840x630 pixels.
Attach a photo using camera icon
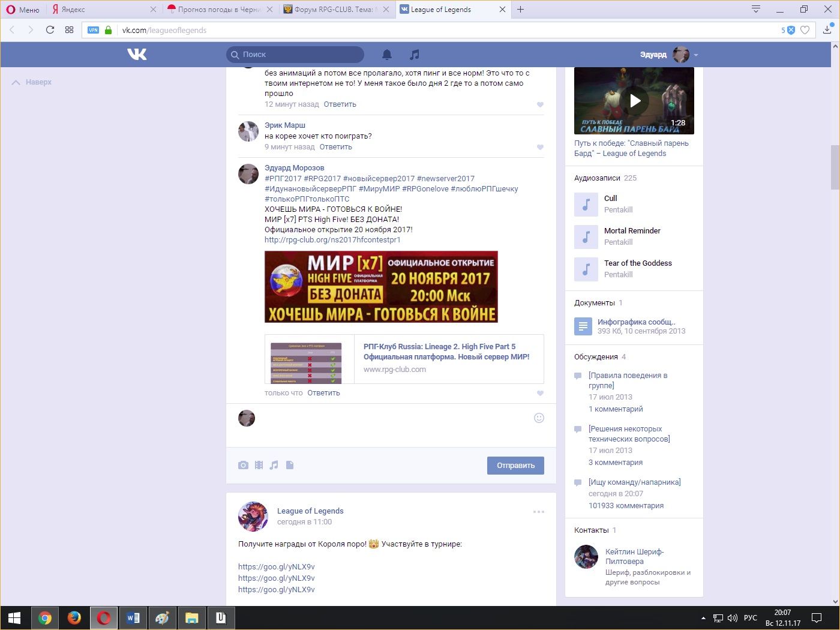243,465
